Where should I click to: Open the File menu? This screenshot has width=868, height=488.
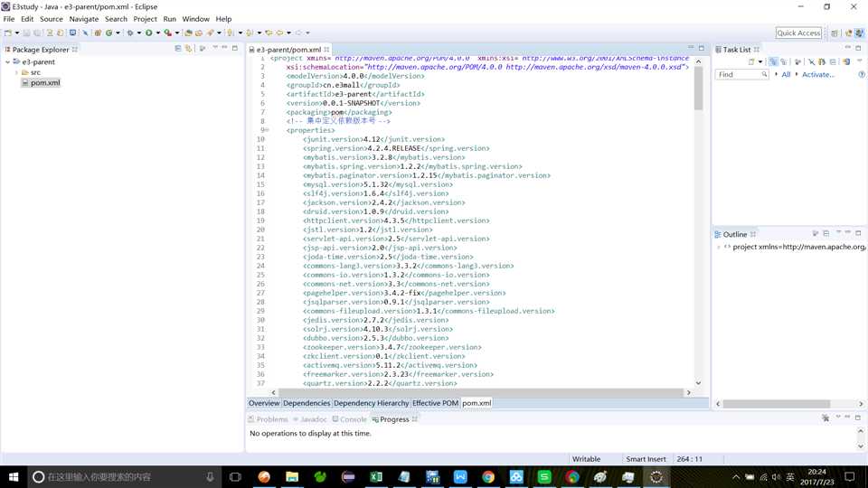[9, 19]
